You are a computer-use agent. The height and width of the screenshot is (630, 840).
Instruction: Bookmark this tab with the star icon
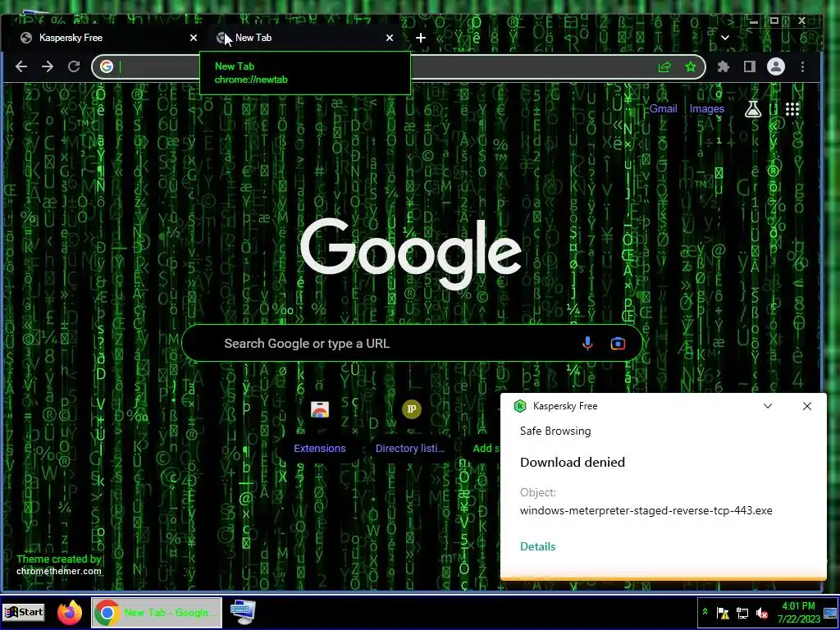pyautogui.click(x=691, y=66)
